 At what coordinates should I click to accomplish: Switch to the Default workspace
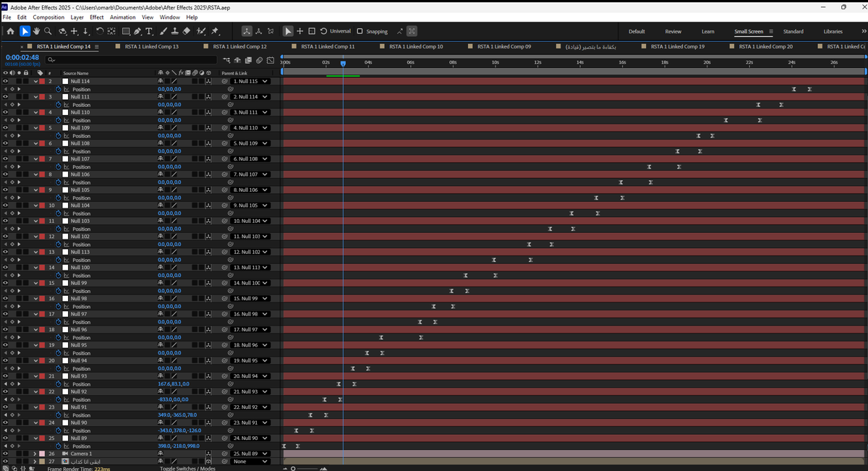(637, 31)
